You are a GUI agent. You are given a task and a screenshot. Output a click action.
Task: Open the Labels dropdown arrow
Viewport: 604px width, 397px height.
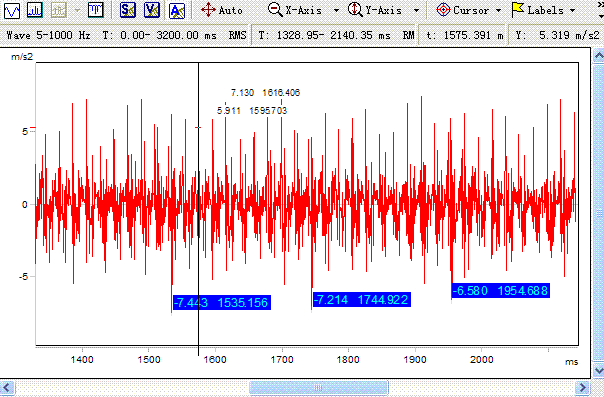pyautogui.click(x=572, y=10)
